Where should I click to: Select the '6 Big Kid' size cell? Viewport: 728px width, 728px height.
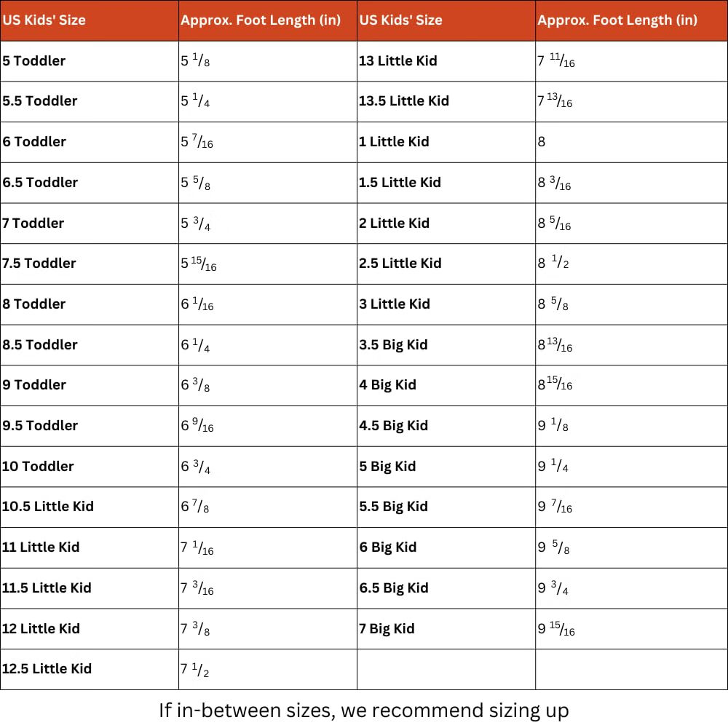pyautogui.click(x=387, y=547)
